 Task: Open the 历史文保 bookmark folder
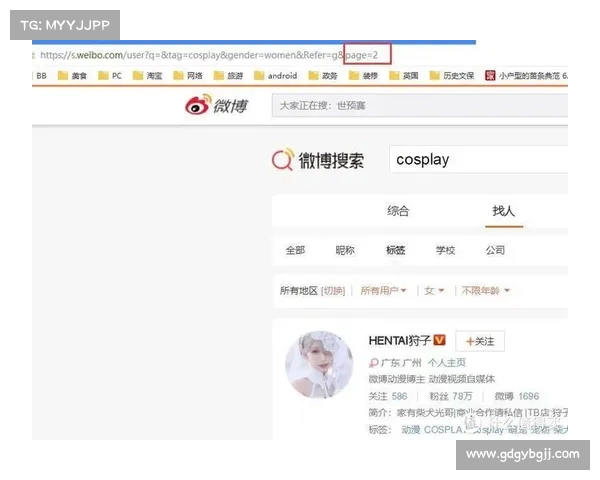[455, 75]
